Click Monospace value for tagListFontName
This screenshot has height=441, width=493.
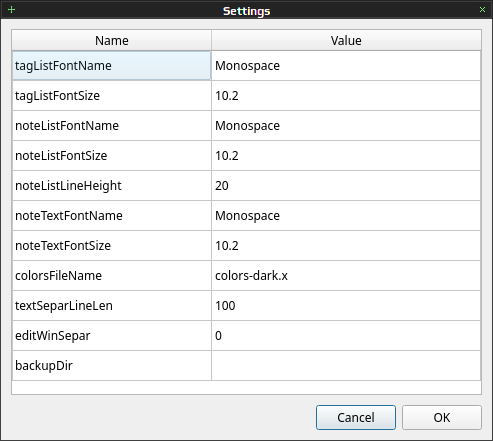click(x=346, y=66)
